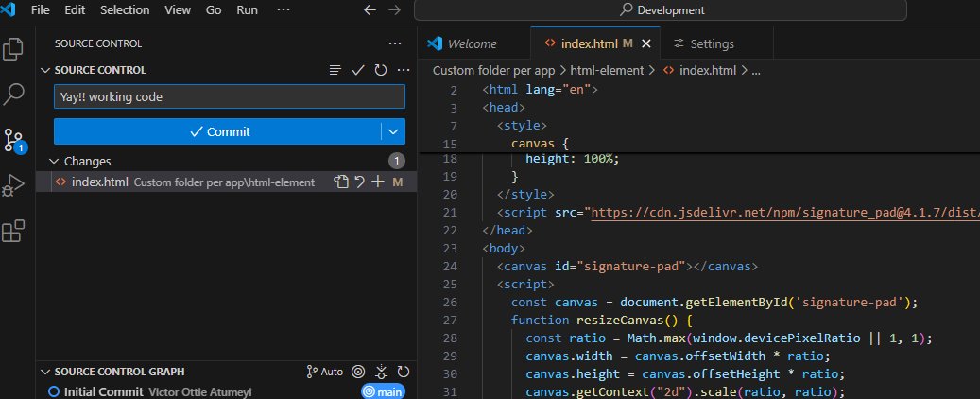Open the Explorer view in the activity bar
This screenshot has width=980, height=399.
(13, 49)
